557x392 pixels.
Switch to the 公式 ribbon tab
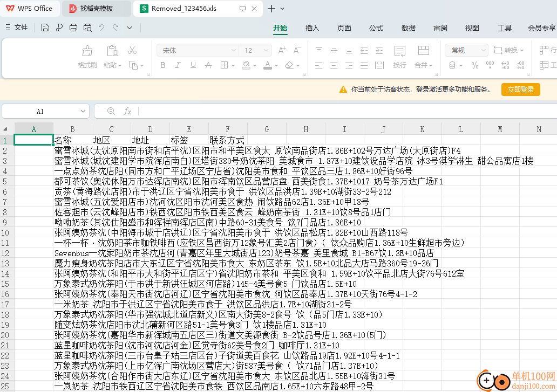tap(376, 28)
